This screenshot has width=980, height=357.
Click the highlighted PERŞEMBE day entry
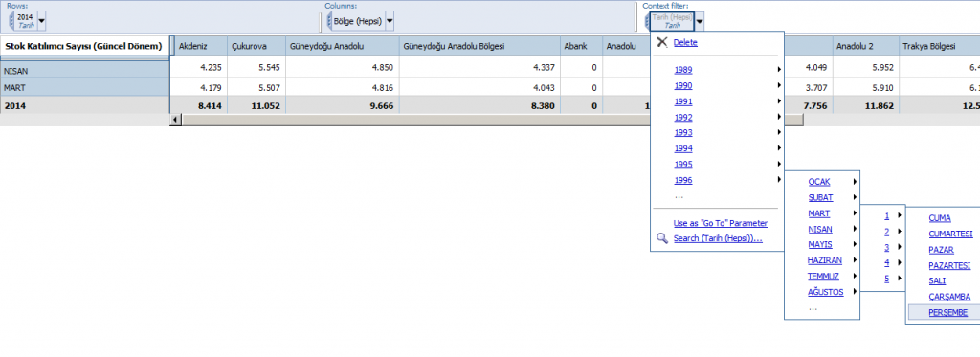944,313
